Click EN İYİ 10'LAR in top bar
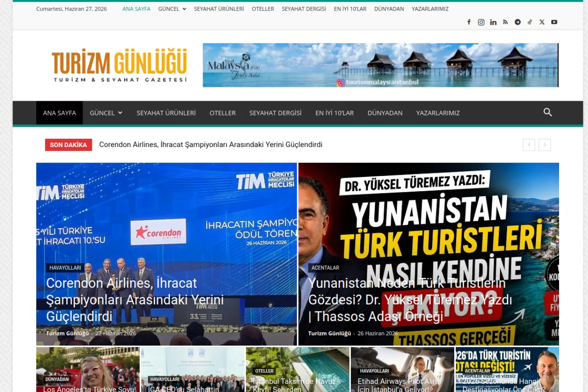The width and height of the screenshot is (588, 392). 350,9
